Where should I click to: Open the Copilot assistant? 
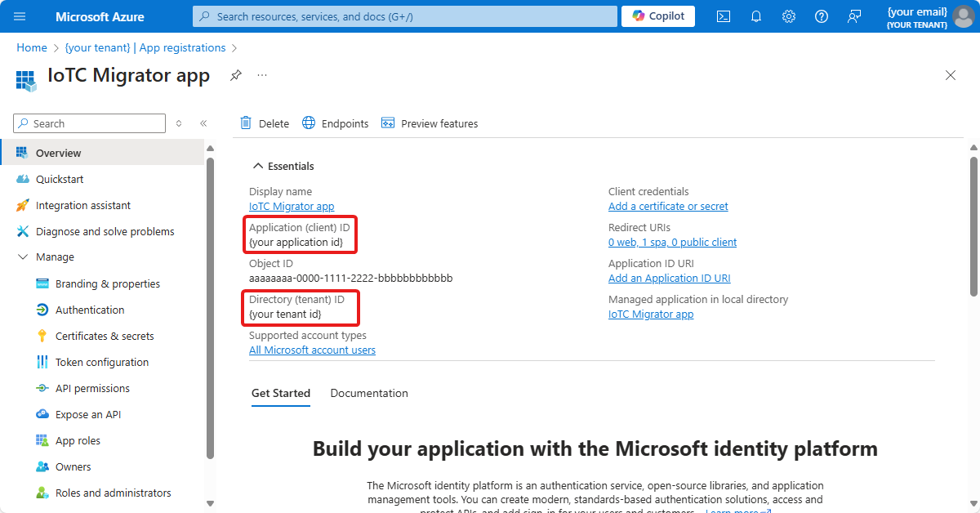[x=657, y=16]
